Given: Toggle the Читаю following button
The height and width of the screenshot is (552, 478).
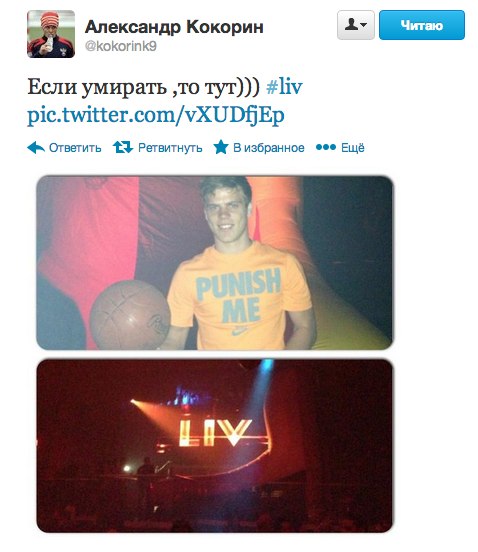Looking at the screenshot, I should pyautogui.click(x=422, y=25).
